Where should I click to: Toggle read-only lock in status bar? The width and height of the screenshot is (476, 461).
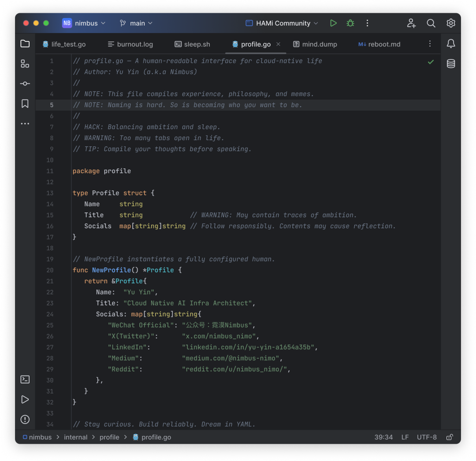450,437
